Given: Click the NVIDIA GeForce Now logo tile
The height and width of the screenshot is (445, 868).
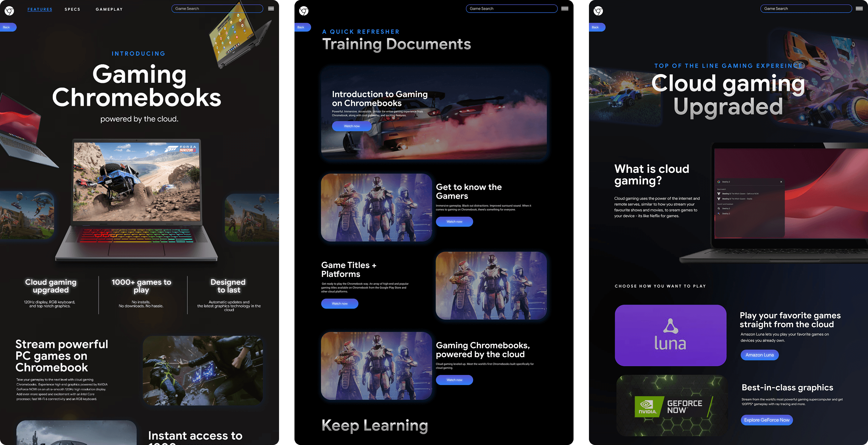Looking at the screenshot, I should tap(672, 406).
